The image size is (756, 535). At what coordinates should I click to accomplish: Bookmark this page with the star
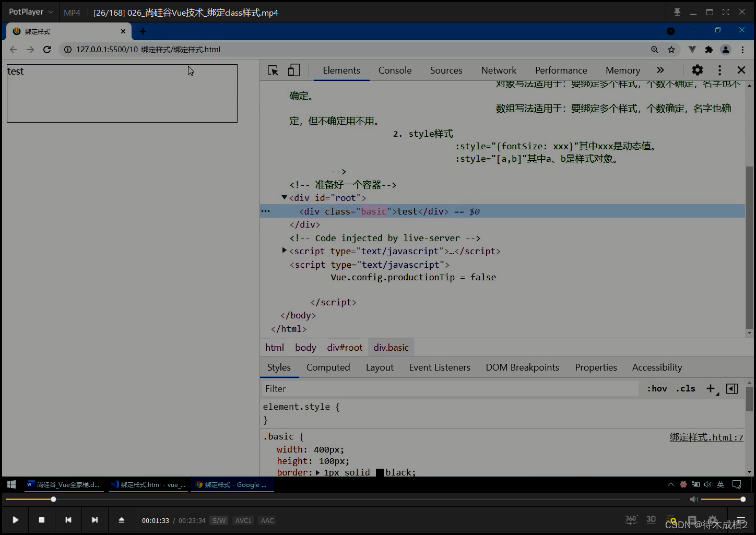click(x=671, y=50)
